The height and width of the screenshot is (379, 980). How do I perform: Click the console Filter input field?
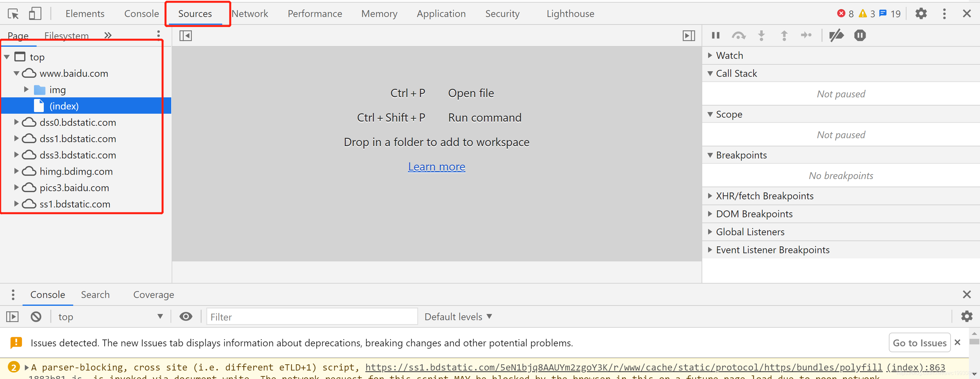(x=312, y=317)
